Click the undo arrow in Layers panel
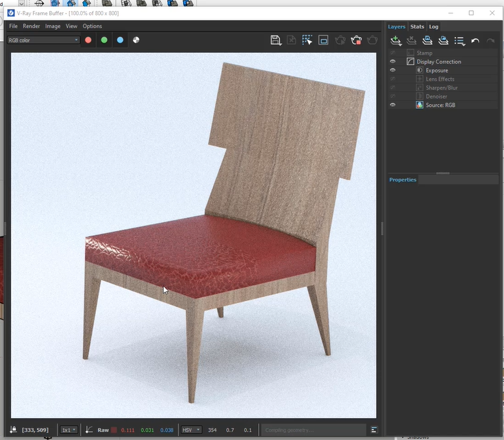Screen dimensions: 504x440 [475, 41]
